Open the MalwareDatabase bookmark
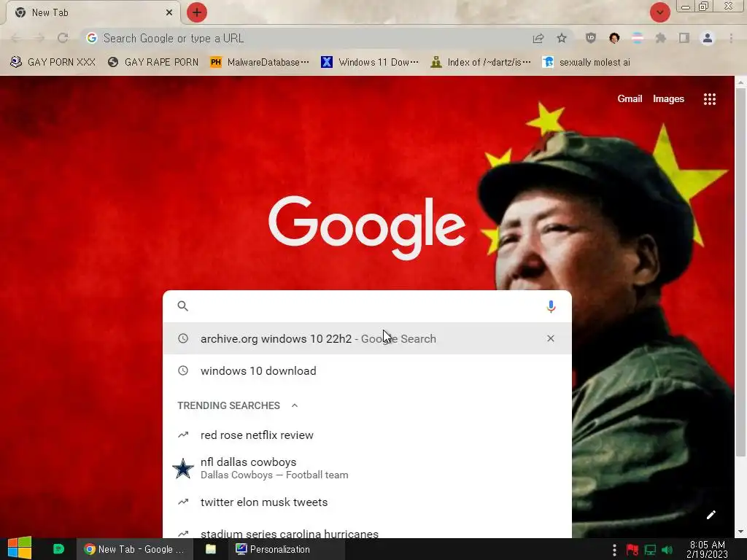Viewport: 747px width, 560px height. pyautogui.click(x=260, y=63)
